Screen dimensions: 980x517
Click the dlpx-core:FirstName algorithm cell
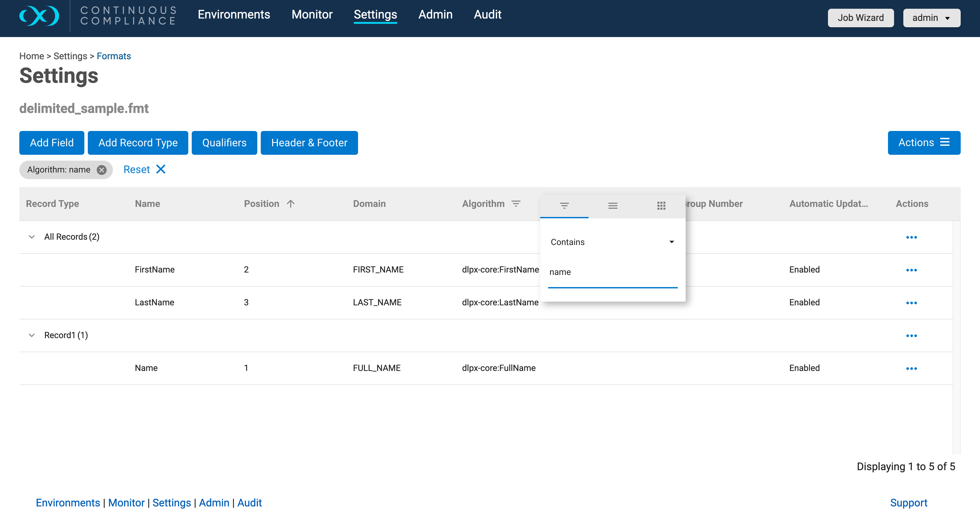coord(500,270)
